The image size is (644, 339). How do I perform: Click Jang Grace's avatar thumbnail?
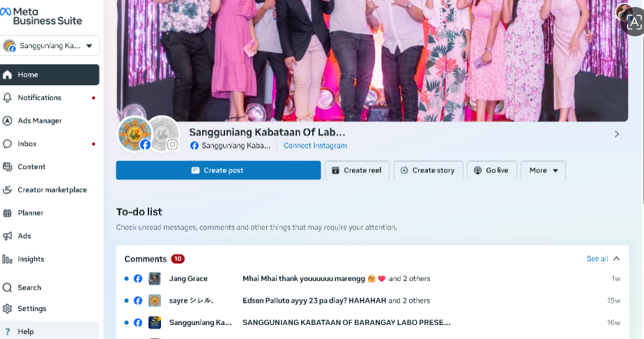coord(155,278)
